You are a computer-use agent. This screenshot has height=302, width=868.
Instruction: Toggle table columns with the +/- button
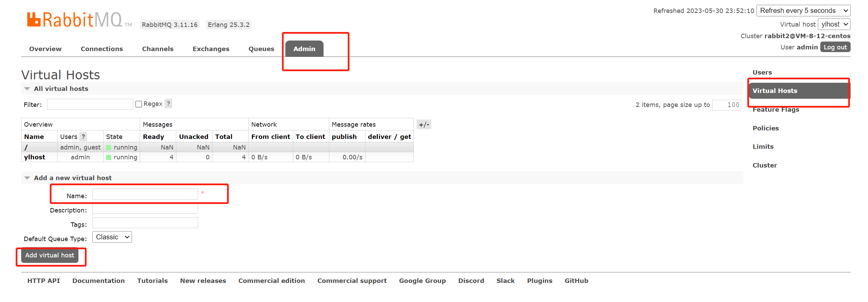(424, 125)
